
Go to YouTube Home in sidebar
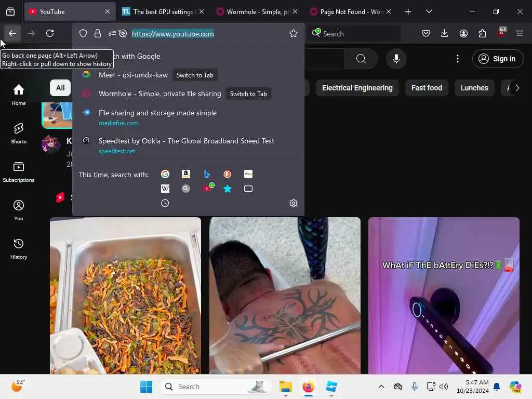click(19, 95)
